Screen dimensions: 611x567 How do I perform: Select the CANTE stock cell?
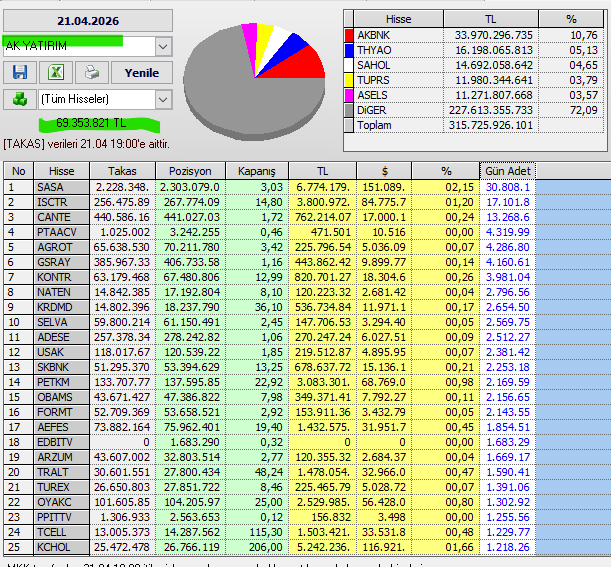click(x=62, y=217)
